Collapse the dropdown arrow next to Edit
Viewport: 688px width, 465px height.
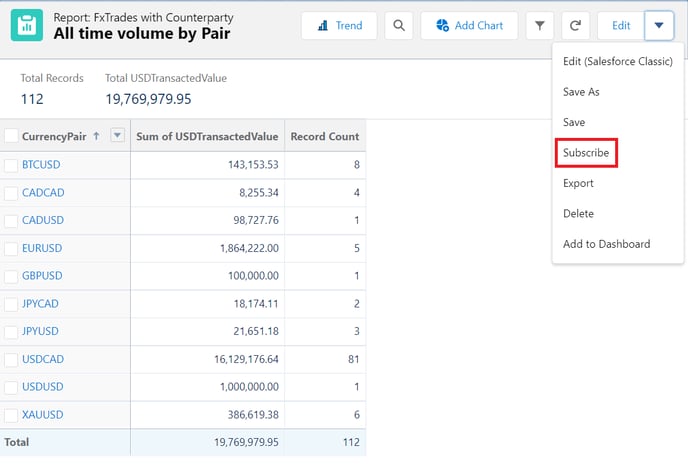point(659,26)
